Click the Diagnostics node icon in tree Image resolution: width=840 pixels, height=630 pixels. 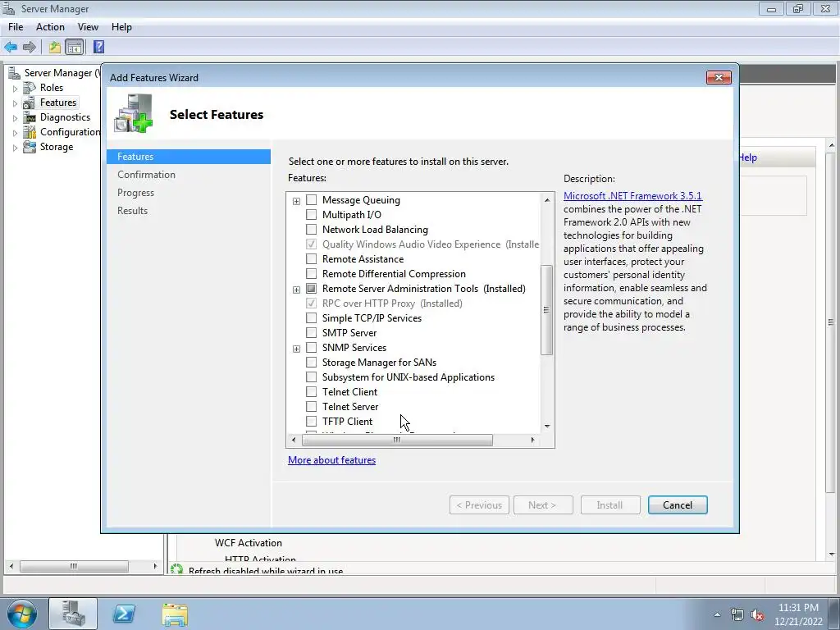coord(29,117)
